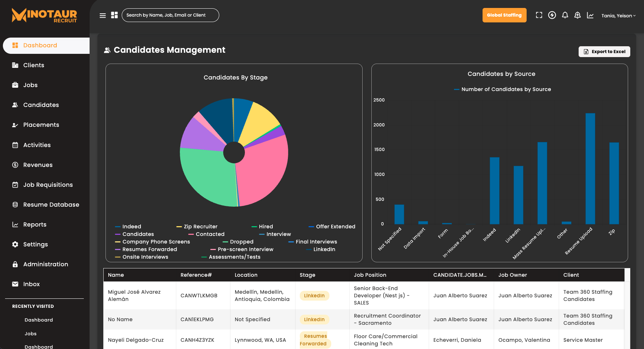The width and height of the screenshot is (644, 349).
Task: Click the Inbox envelope icon
Action: pyautogui.click(x=15, y=284)
